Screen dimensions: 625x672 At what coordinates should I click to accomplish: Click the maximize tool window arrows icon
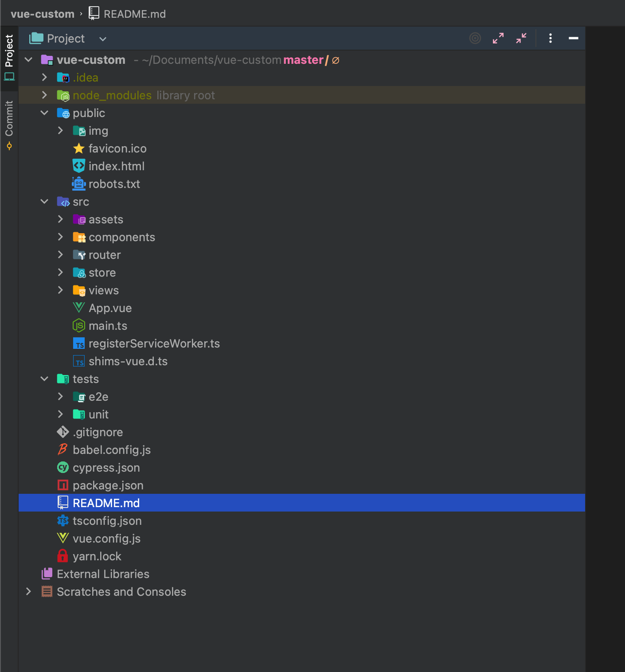[x=498, y=38]
